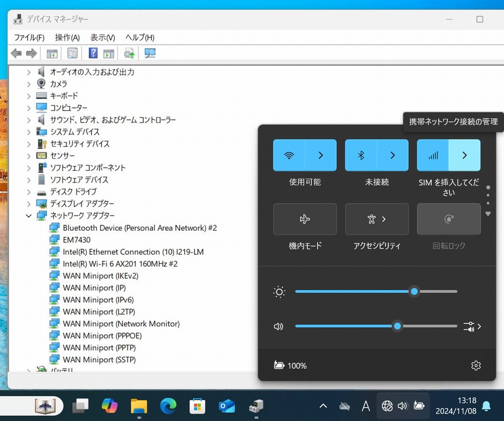Open File Explorer from the taskbar
This screenshot has height=421, width=504.
139,406
